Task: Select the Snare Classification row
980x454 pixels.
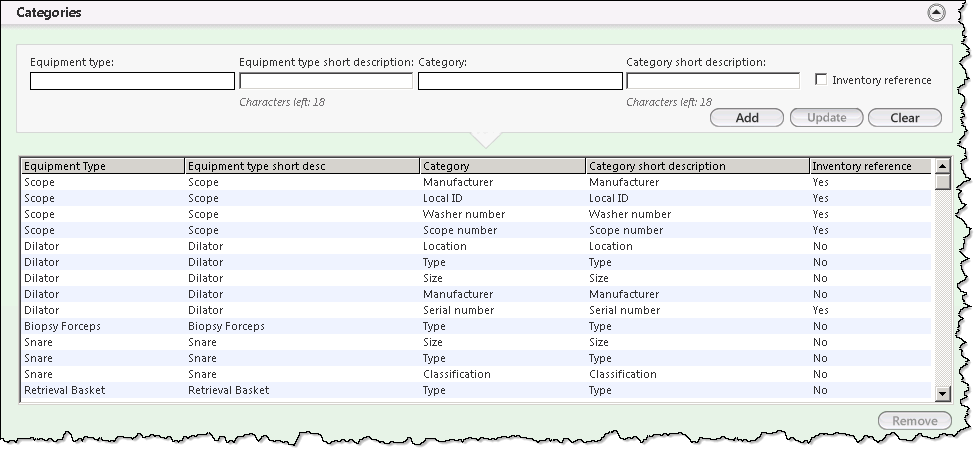Action: [x=476, y=375]
